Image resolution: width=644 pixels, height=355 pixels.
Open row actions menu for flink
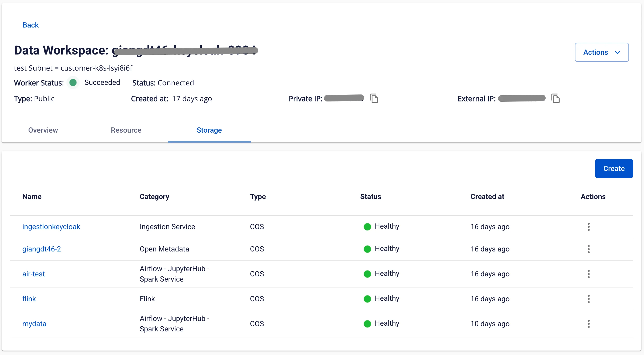pyautogui.click(x=589, y=299)
